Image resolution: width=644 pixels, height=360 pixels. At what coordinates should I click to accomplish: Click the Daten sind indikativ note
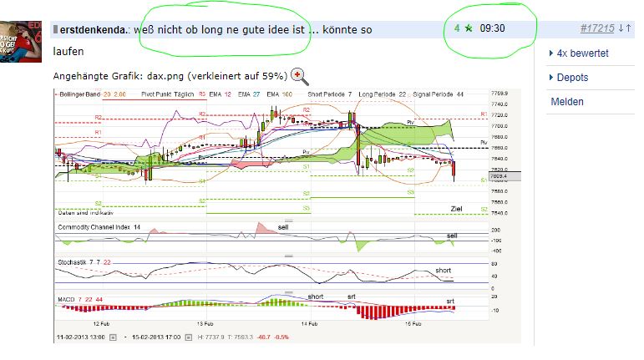point(85,213)
